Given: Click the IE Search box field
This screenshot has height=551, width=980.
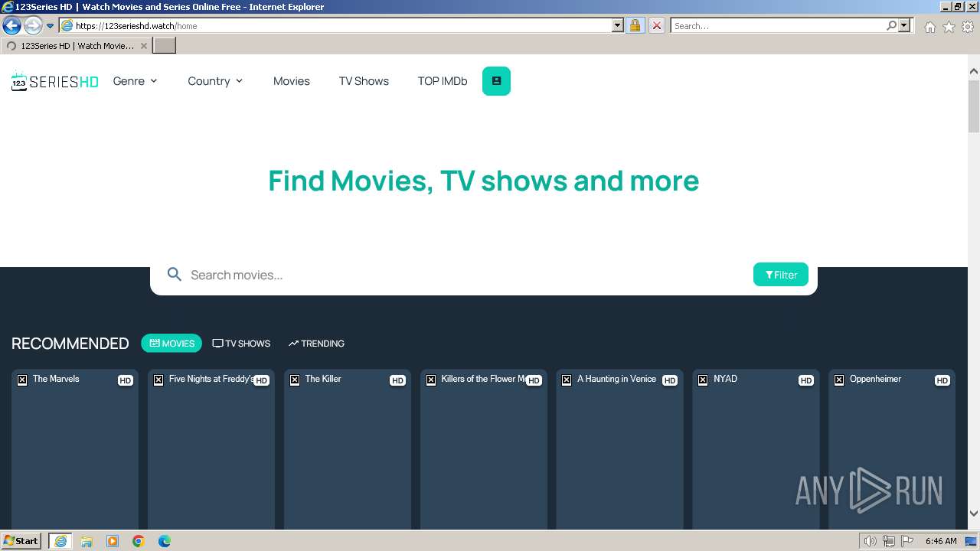Looking at the screenshot, I should 778,25.
